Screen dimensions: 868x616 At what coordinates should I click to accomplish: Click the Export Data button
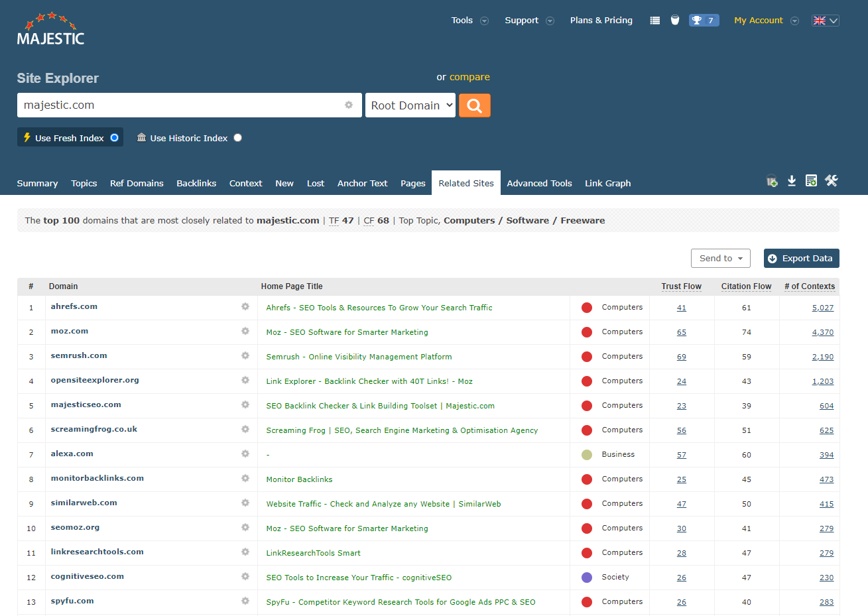[802, 258]
